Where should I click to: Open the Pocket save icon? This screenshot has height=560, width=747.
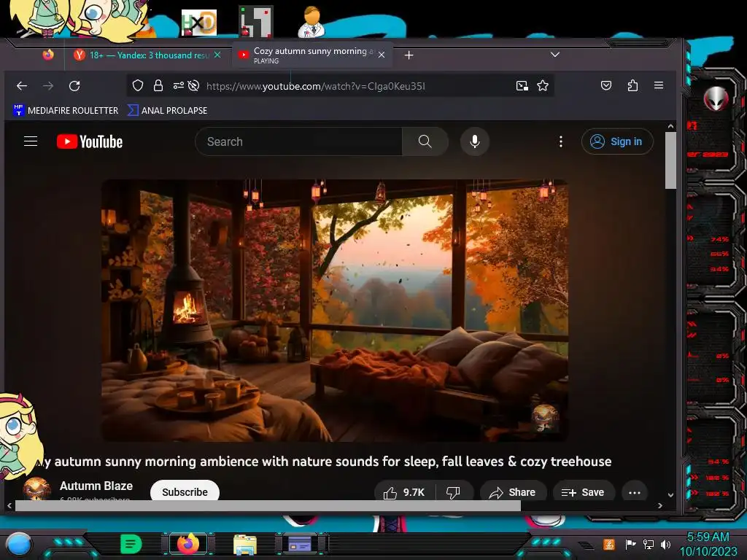coord(606,86)
